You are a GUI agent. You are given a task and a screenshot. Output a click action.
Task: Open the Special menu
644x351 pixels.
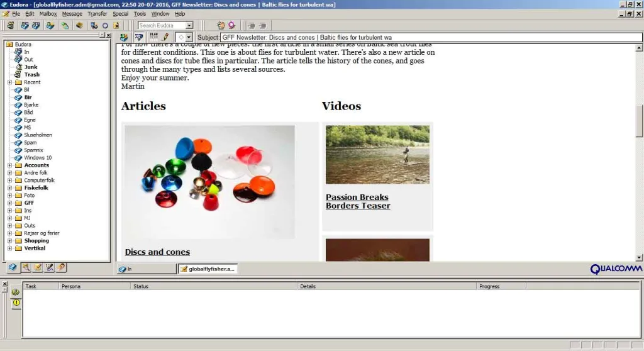point(120,14)
